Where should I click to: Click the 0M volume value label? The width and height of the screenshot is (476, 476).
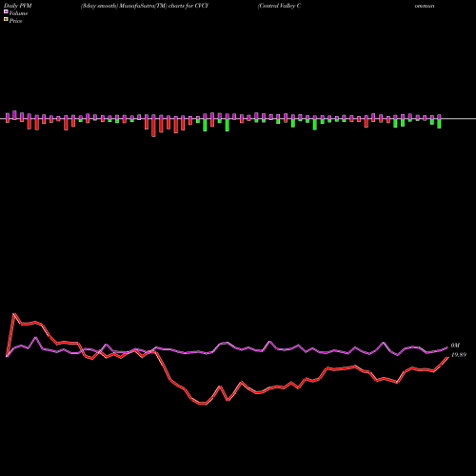(x=455, y=346)
